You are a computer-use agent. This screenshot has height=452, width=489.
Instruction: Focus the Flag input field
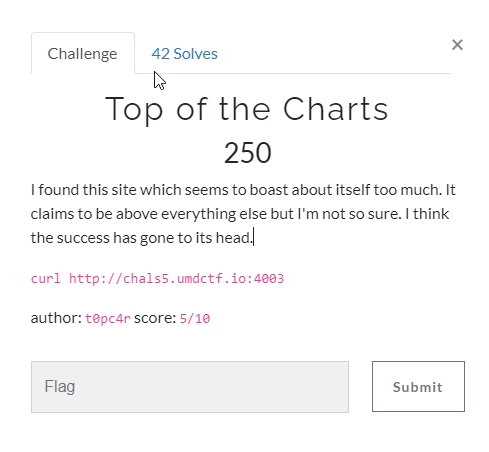tap(190, 387)
